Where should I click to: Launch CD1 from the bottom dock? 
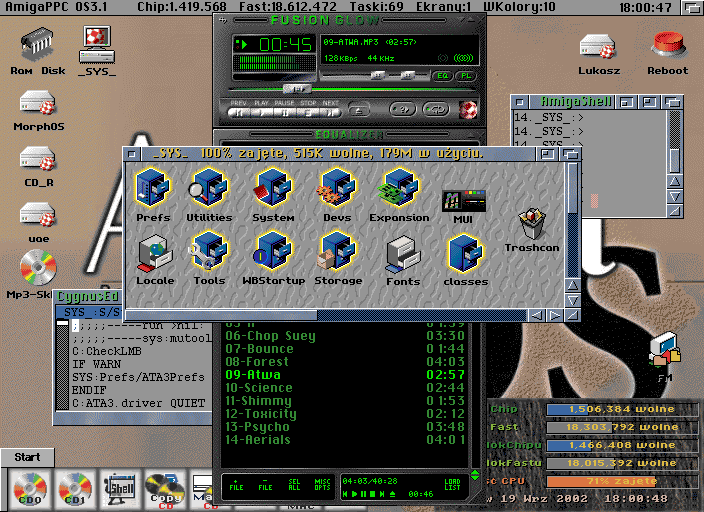click(75, 489)
